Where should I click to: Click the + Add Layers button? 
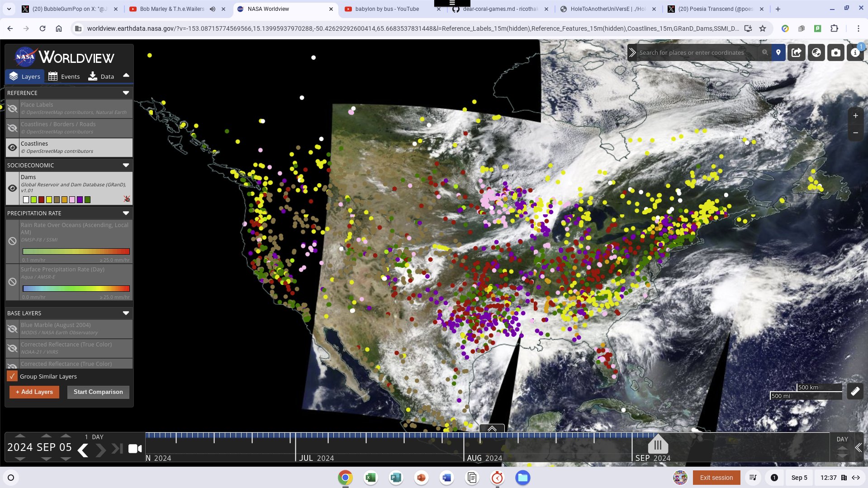click(x=34, y=392)
